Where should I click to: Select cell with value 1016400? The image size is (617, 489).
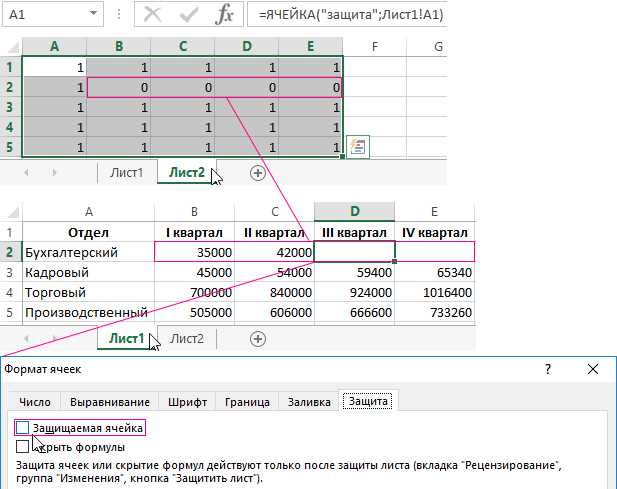tap(435, 292)
